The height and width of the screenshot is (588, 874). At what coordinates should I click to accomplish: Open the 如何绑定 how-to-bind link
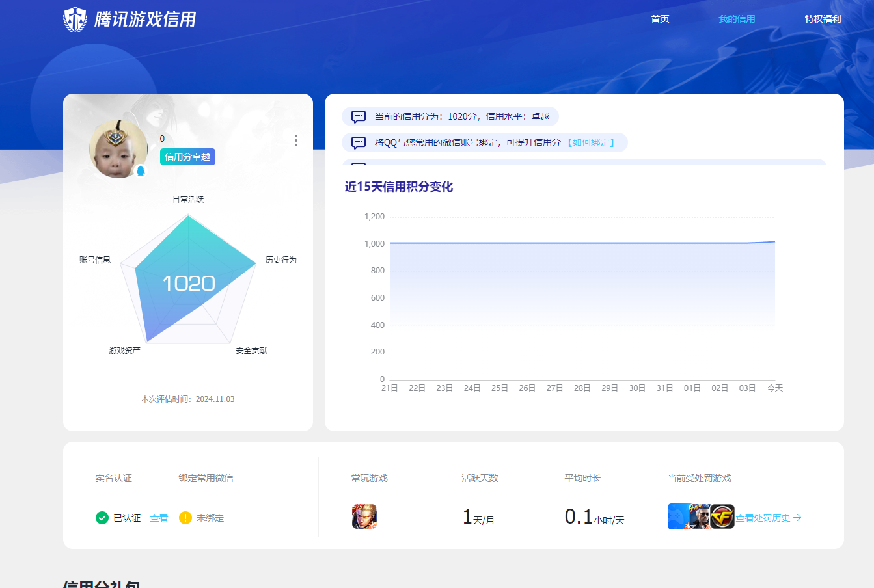click(x=591, y=142)
